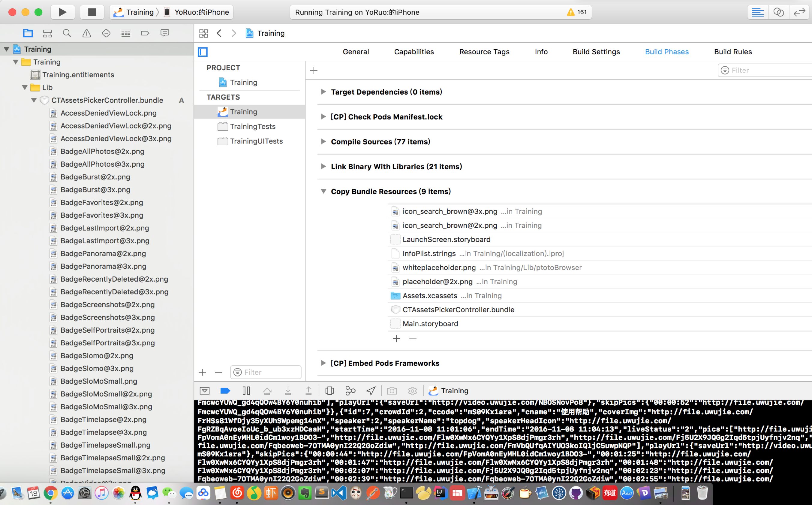
Task: Simulate location arrow icon
Action: tap(371, 390)
